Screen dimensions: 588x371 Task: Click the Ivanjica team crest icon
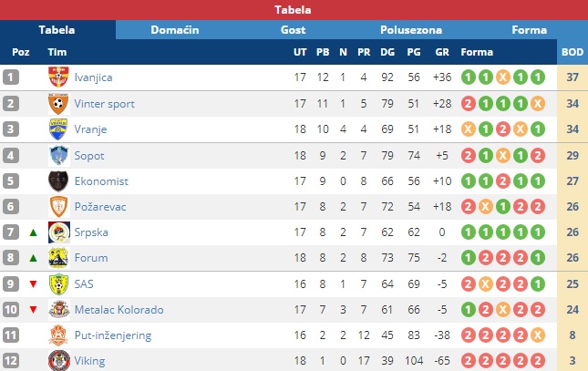click(x=58, y=77)
